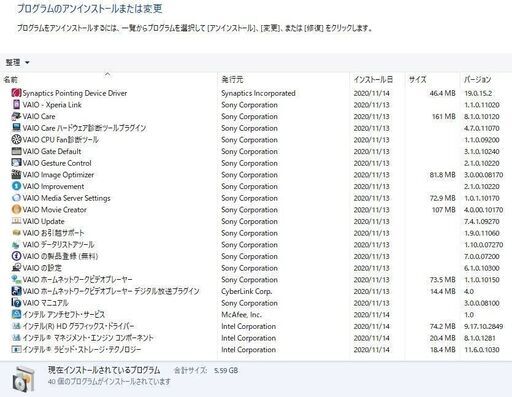This screenshot has height=397, width=512.
Task: Click the インテル HD グラフィックス・ドライバー icon
Action: [x=16, y=326]
